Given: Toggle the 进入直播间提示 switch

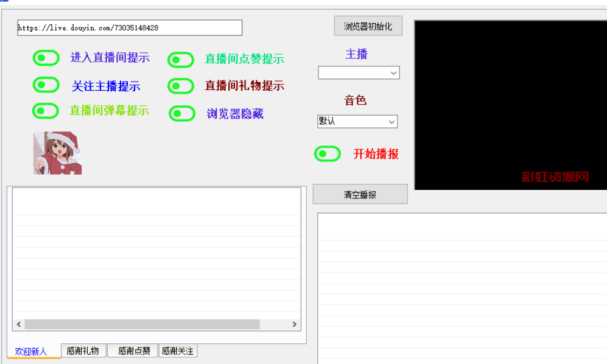Looking at the screenshot, I should point(46,58).
